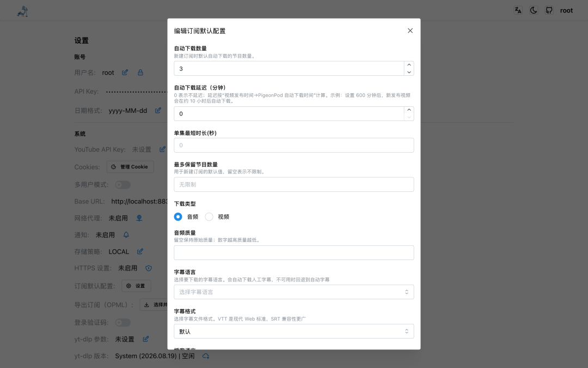The width and height of the screenshot is (588, 368).
Task: Toggle the 登录验证码 switch
Action: (122, 323)
